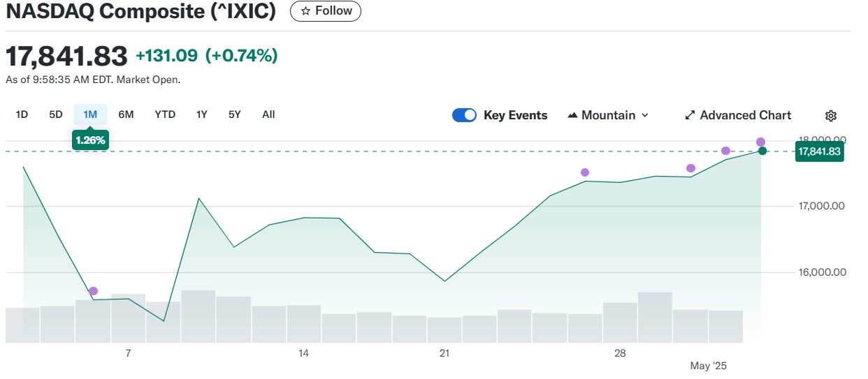Open the Advanced Chart view

[x=738, y=115]
